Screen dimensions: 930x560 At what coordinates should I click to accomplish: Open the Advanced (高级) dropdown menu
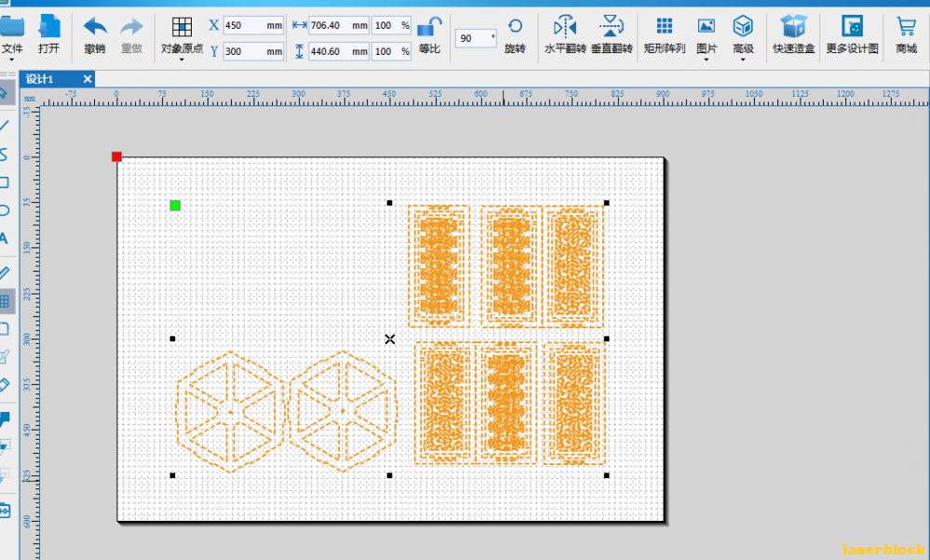743,60
